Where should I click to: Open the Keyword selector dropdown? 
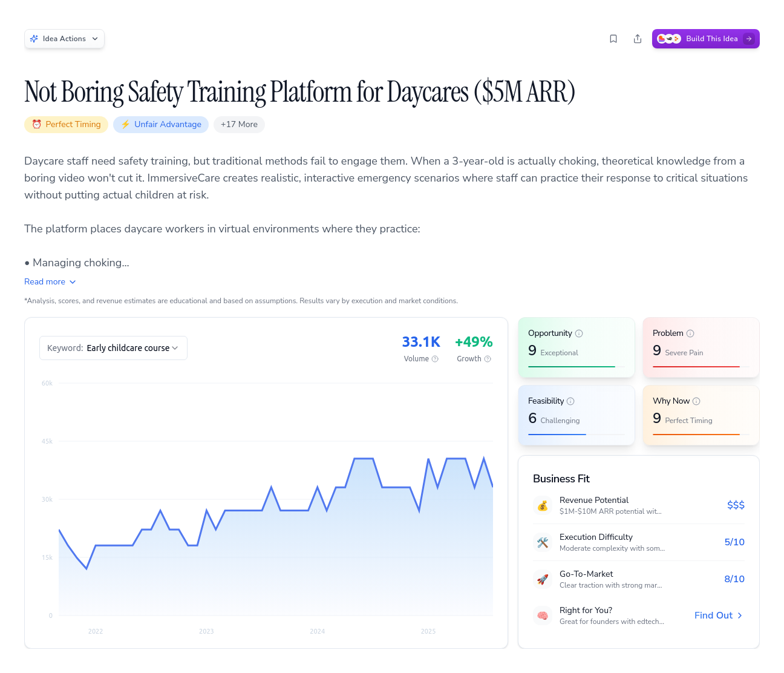click(x=113, y=348)
